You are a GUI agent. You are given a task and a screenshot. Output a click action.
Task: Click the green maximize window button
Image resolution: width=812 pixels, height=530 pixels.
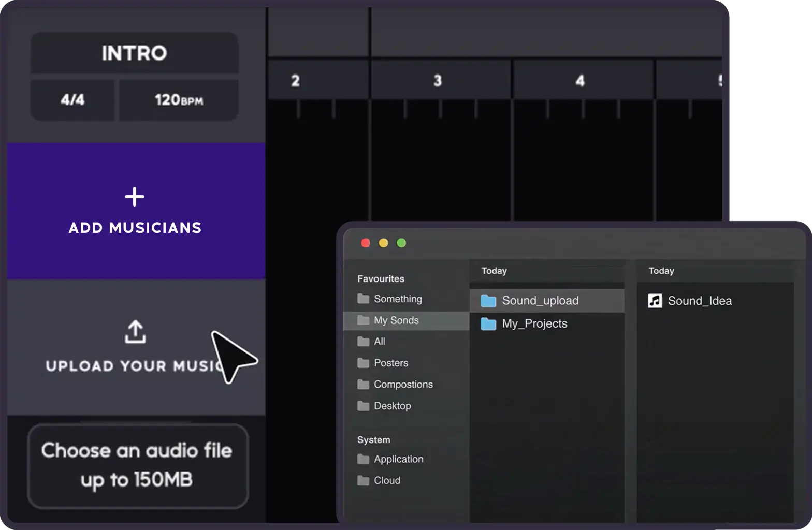click(401, 243)
